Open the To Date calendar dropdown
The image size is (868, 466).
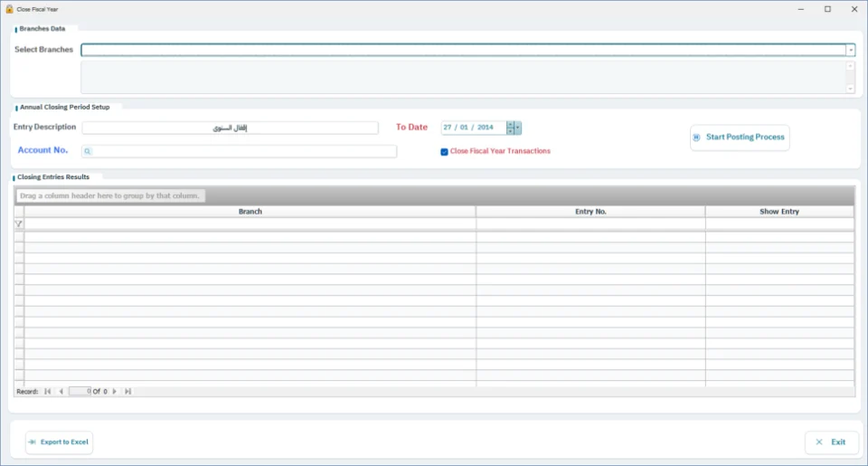point(517,128)
